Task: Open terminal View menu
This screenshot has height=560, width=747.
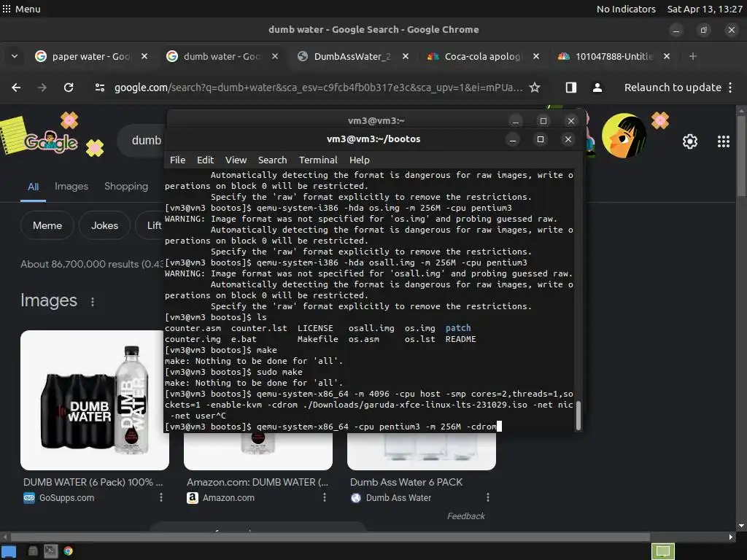Action: pos(236,160)
